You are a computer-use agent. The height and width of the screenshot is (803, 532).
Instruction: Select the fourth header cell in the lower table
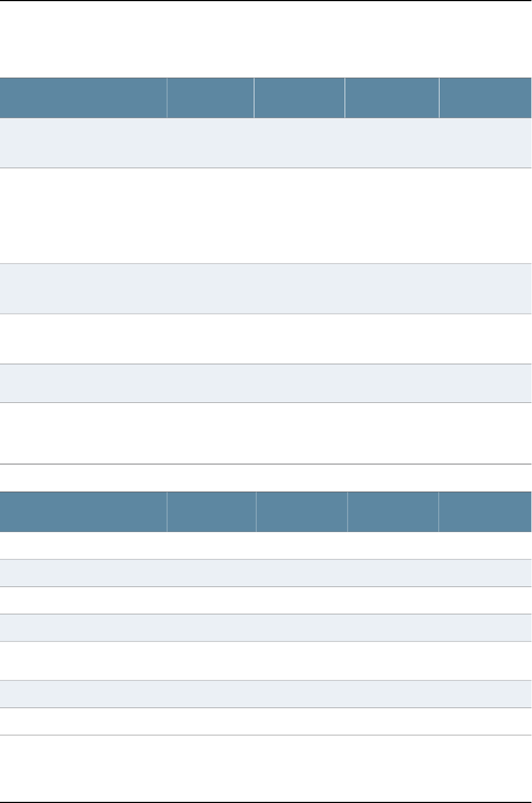pyautogui.click(x=393, y=511)
